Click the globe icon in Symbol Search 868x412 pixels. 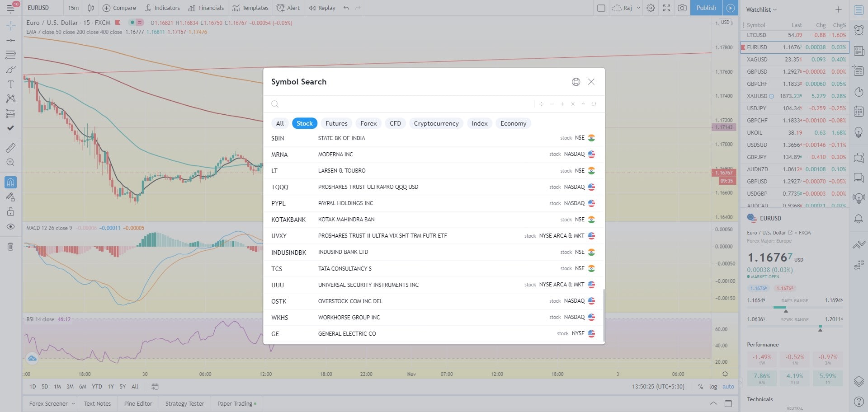576,82
